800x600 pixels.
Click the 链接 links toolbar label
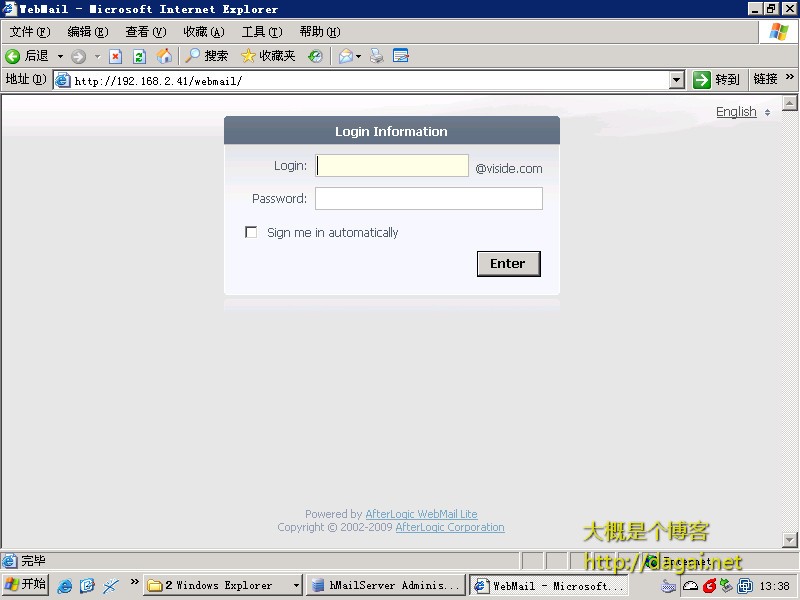(x=765, y=79)
